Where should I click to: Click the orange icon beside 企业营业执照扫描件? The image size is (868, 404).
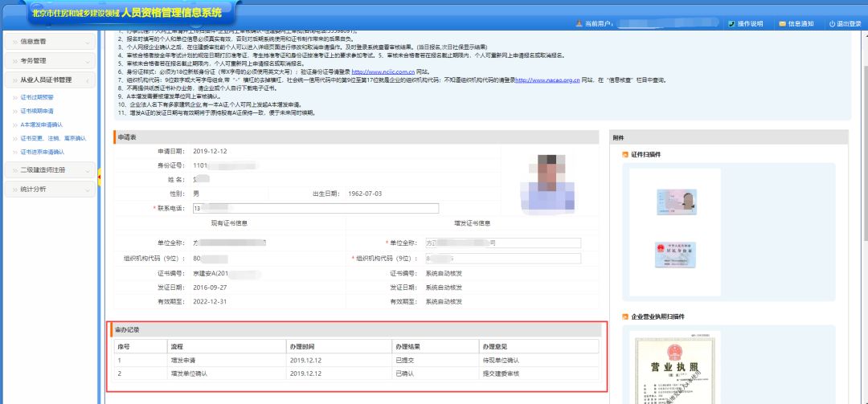(x=624, y=316)
